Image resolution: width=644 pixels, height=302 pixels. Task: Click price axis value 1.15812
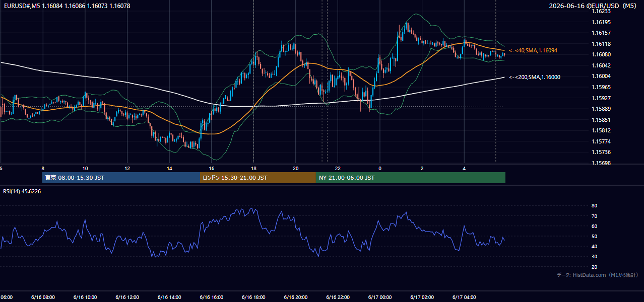[x=601, y=130]
